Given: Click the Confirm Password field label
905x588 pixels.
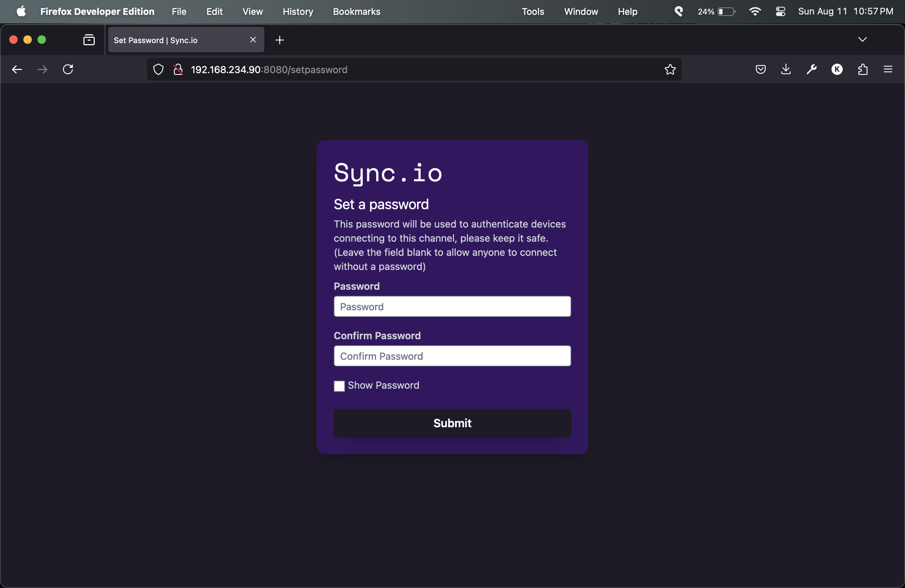Looking at the screenshot, I should pos(377,336).
